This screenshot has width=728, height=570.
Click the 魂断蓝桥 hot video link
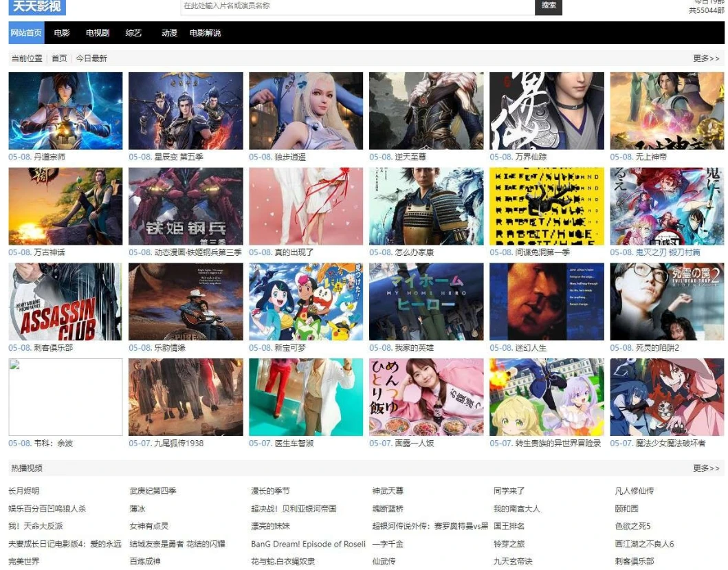point(388,509)
